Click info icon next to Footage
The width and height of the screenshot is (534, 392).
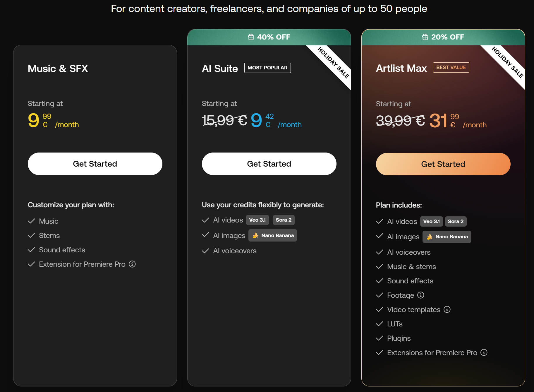[420, 295]
